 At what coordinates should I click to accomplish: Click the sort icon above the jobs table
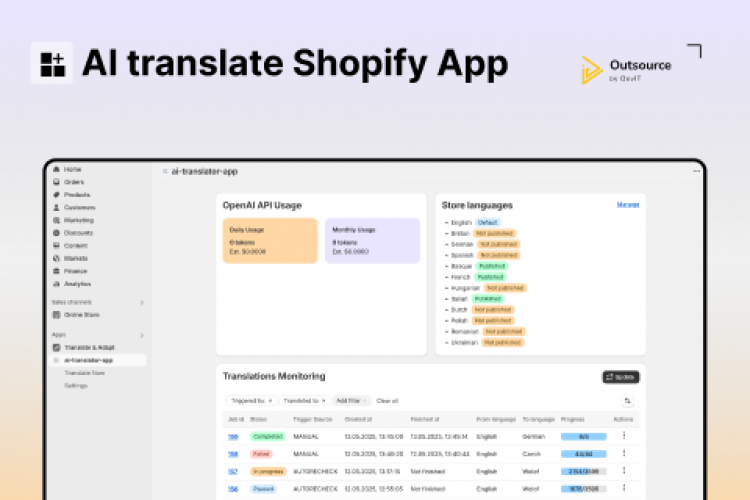pyautogui.click(x=628, y=400)
